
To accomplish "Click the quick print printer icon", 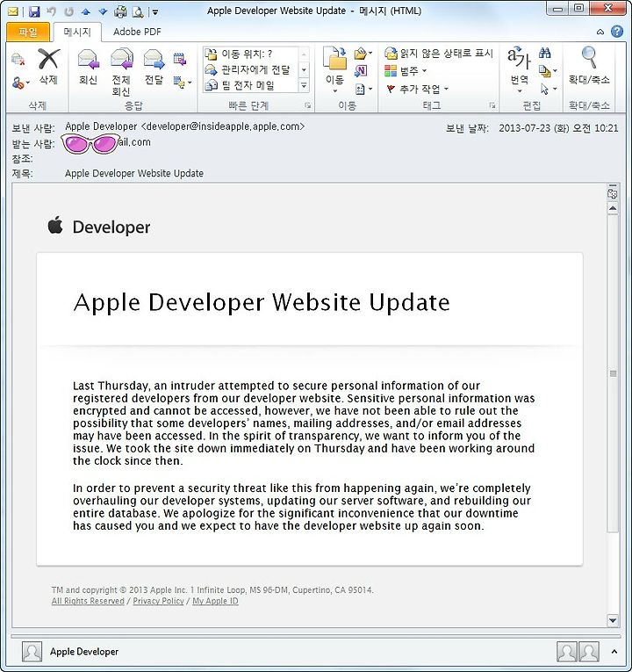I will tap(120, 11).
